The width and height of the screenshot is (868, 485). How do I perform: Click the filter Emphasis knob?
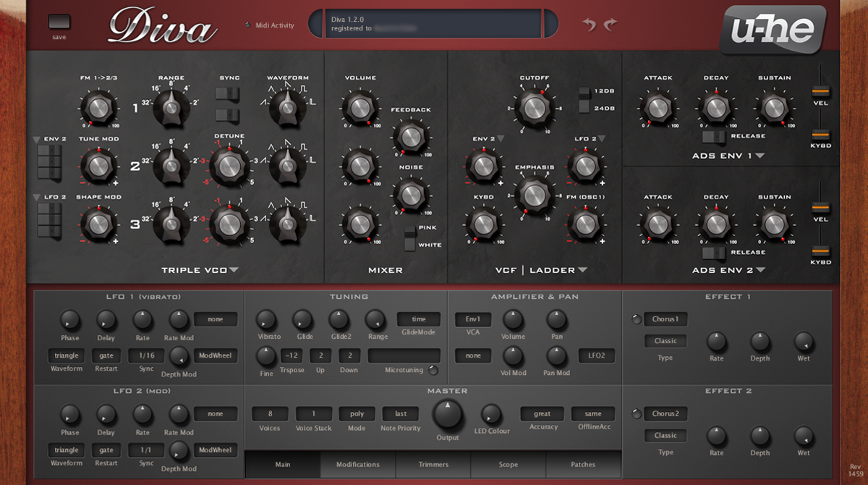533,196
